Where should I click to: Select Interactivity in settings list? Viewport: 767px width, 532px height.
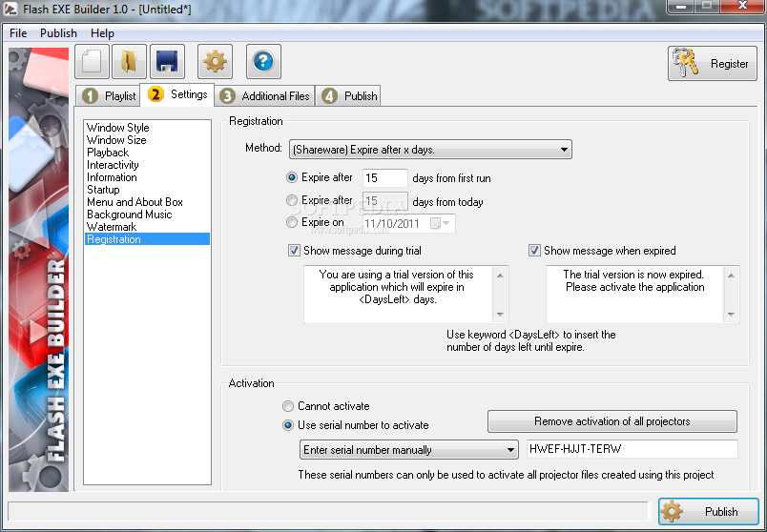click(113, 165)
